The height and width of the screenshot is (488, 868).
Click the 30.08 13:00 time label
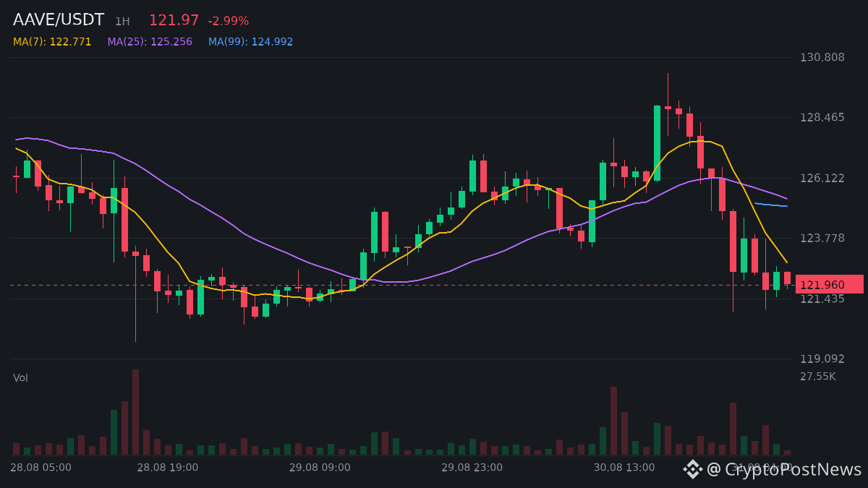[x=624, y=468]
